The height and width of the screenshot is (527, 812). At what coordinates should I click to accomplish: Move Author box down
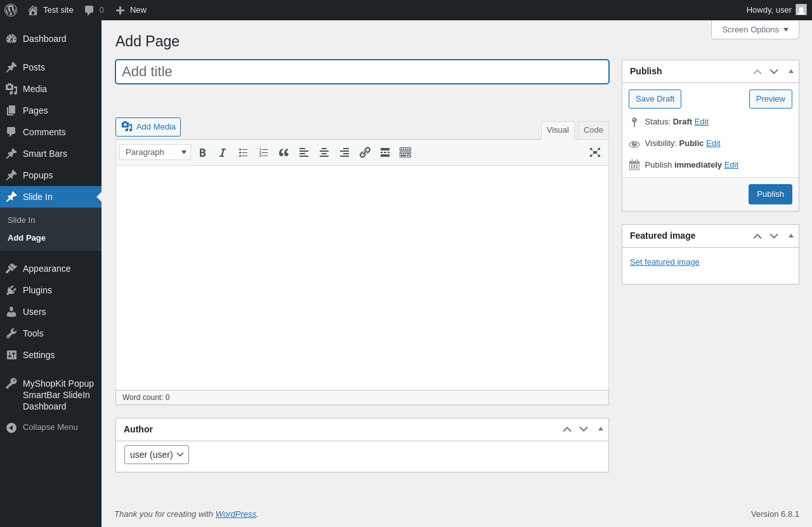584,430
